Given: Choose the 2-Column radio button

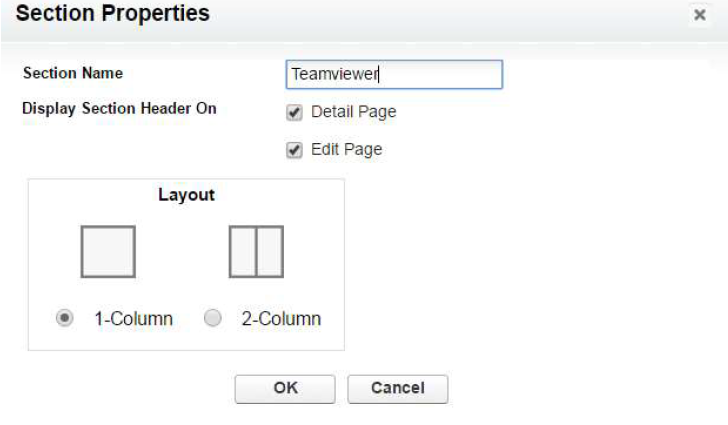Looking at the screenshot, I should click(213, 318).
